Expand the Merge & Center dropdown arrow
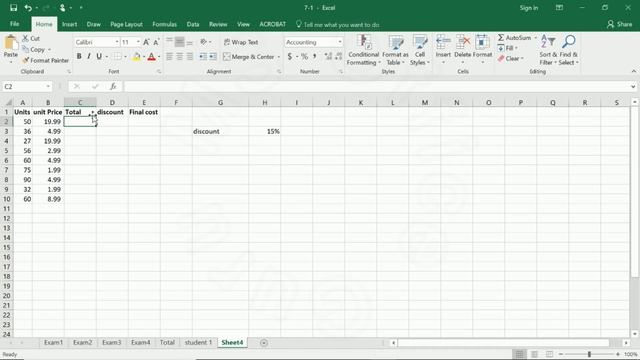The width and height of the screenshot is (640, 360). click(x=279, y=57)
